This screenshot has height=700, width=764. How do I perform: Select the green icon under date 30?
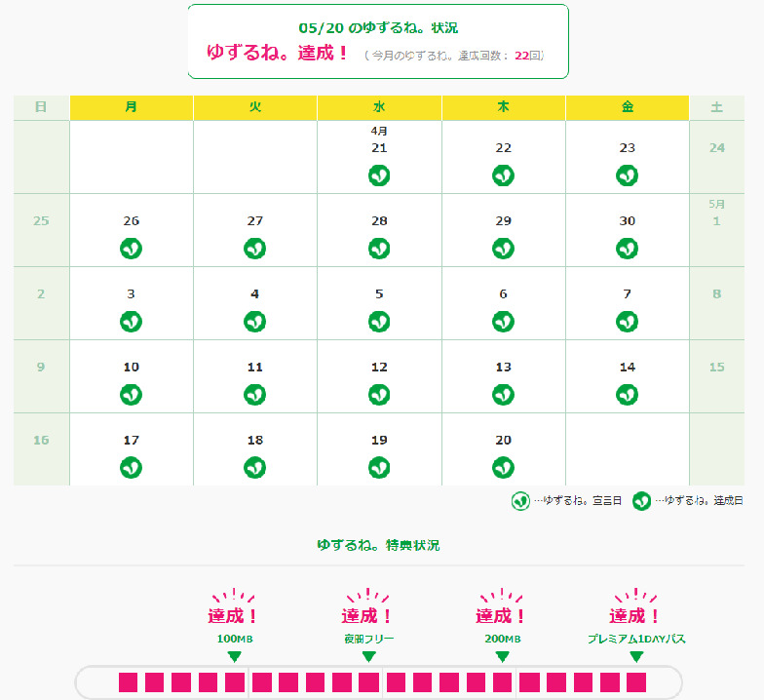pos(628,249)
